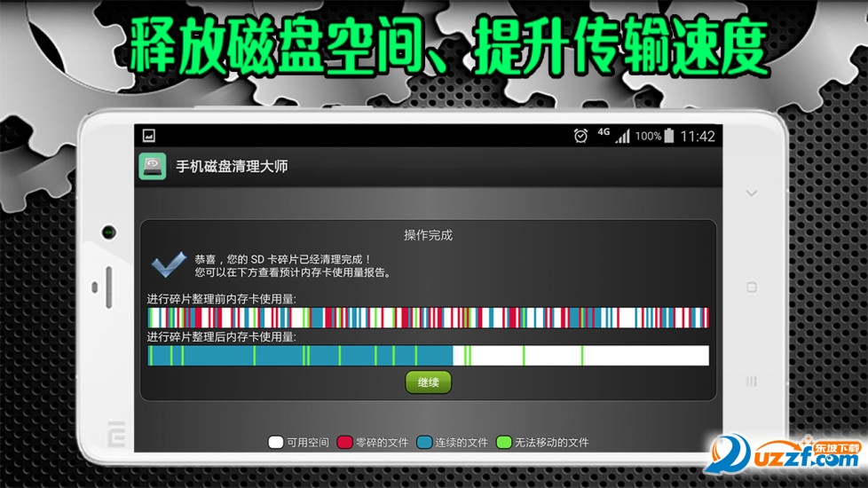Screen dimensions: 868x488
Task: Click the 恭喜 SD card cleaned message
Action: tap(283, 259)
